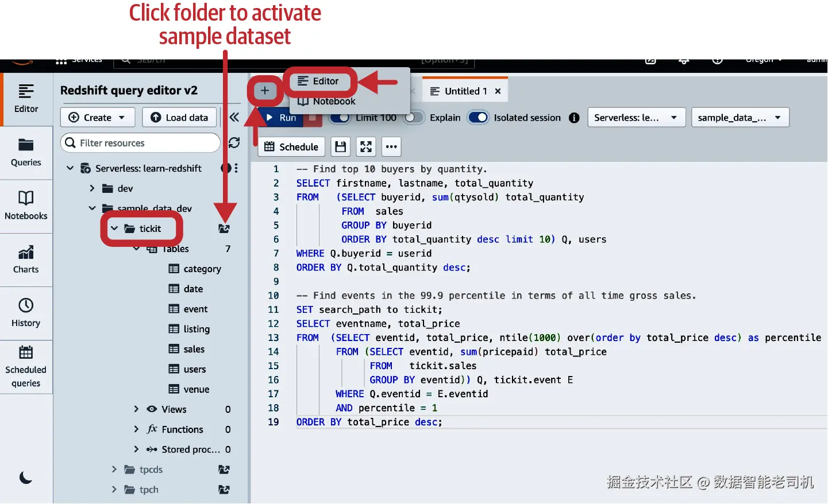The height and width of the screenshot is (504, 828).
Task: Click the Tables node label
Action: 175,249
